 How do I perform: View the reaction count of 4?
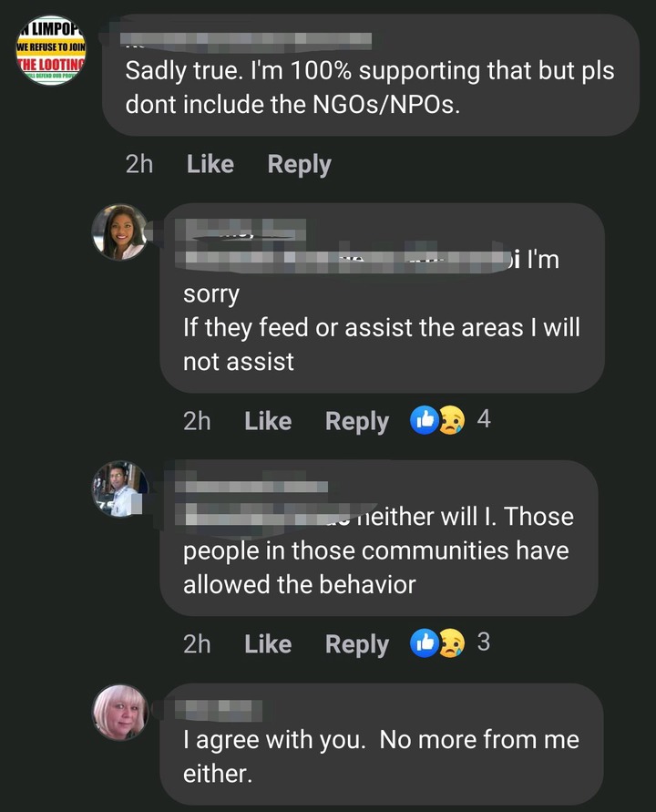tap(484, 418)
